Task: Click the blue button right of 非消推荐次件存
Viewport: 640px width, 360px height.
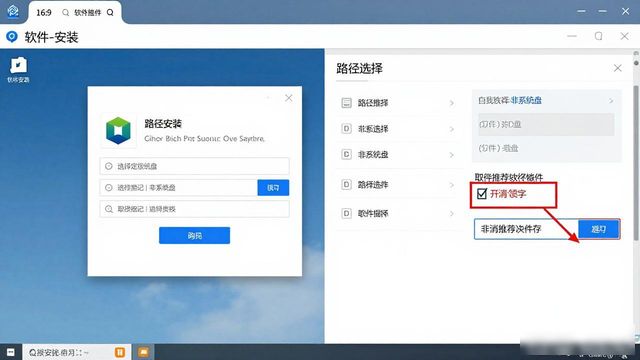Action: coord(599,229)
